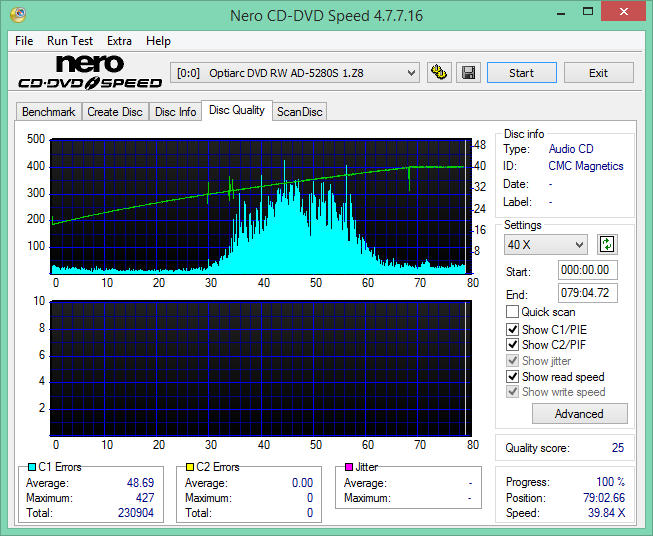Open the drive options icon with yellow tools
Screen dimensions: 653x536
(x=439, y=73)
